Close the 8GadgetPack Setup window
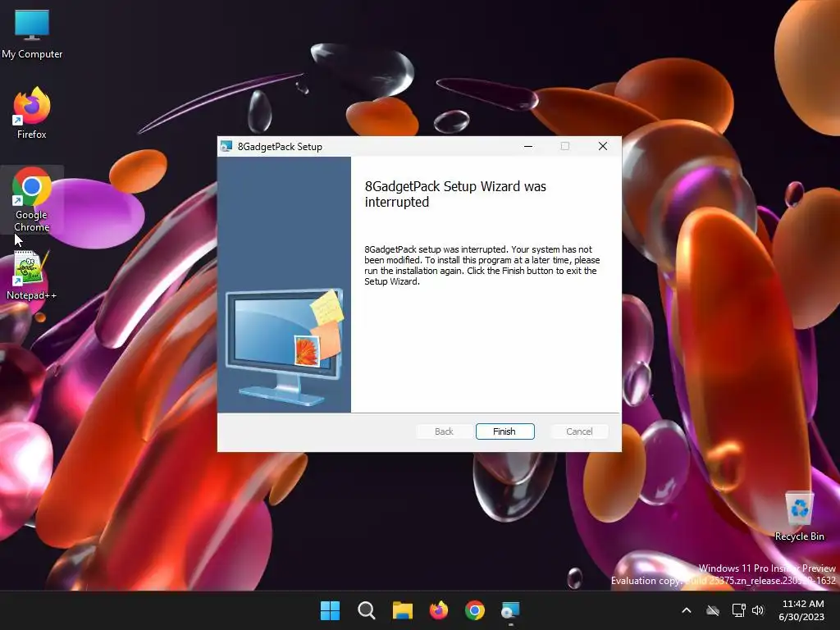This screenshot has width=840, height=630. (x=603, y=146)
